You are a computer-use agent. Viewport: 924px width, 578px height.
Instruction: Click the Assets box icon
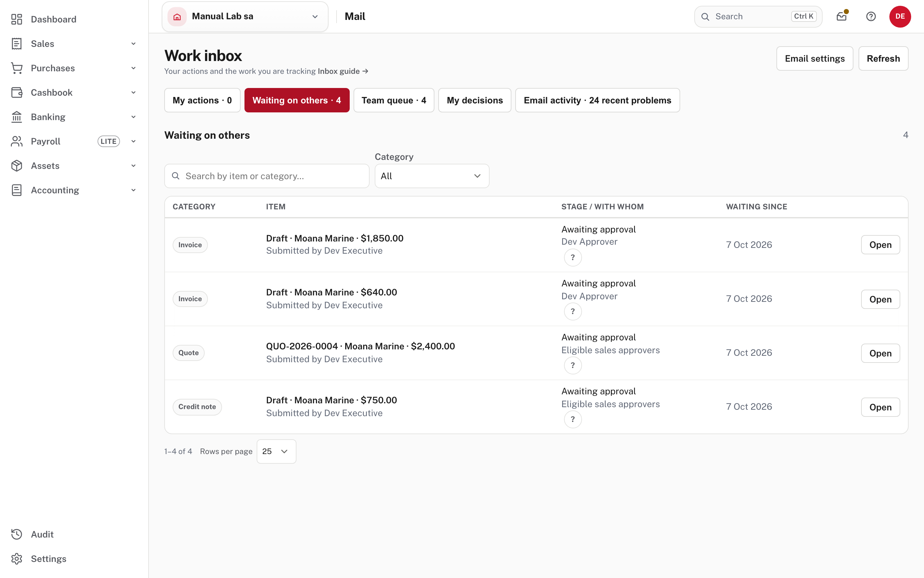(16, 166)
